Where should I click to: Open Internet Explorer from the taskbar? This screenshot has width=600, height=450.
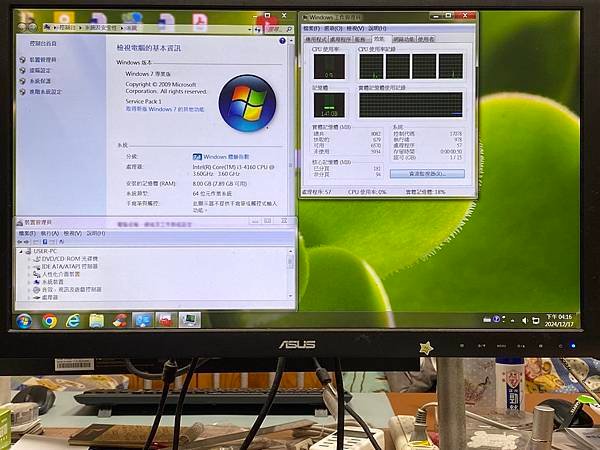[x=73, y=321]
